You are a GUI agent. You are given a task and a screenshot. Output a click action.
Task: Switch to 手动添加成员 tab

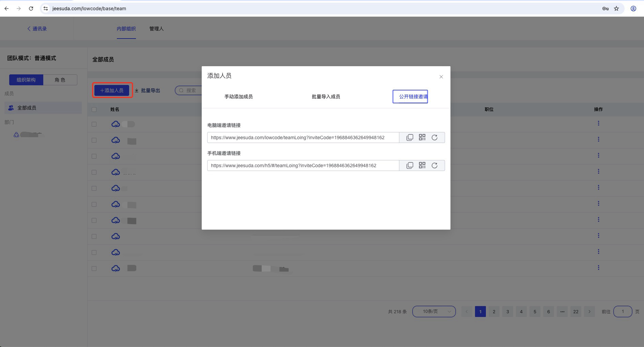(238, 97)
